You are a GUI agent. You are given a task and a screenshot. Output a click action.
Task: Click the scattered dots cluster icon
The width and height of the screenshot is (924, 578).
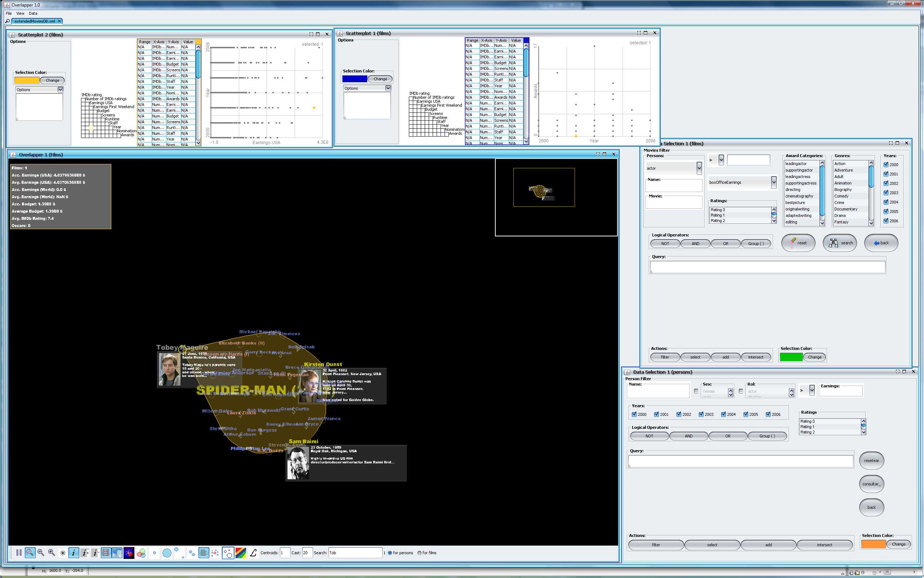click(215, 553)
